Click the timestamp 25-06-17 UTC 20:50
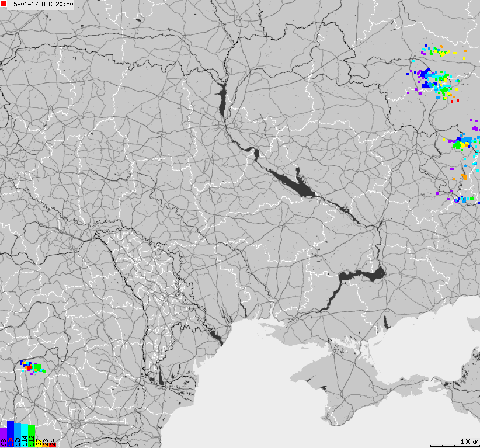This screenshot has height=448, width=480. (41, 4)
